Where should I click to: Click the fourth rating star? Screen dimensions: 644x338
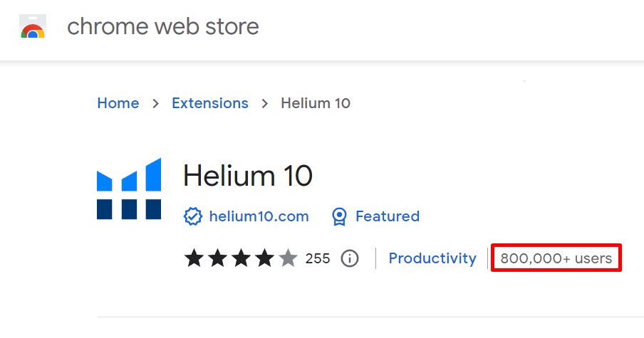264,258
